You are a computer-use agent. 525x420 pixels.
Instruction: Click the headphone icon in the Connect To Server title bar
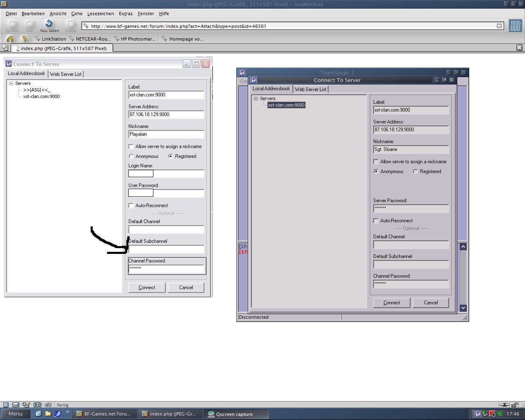click(253, 80)
